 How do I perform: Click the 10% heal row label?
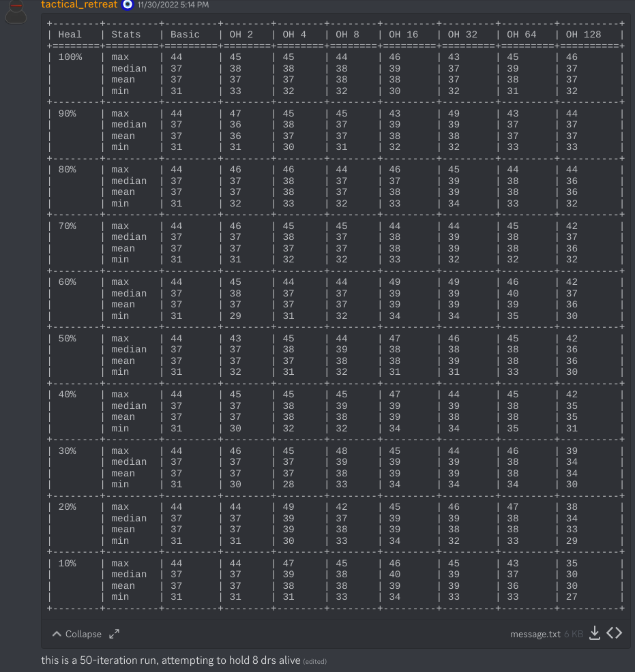click(x=67, y=563)
